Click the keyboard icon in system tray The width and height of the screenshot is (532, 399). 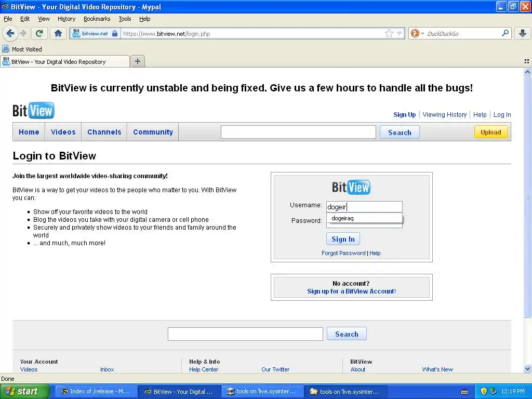[464, 392]
